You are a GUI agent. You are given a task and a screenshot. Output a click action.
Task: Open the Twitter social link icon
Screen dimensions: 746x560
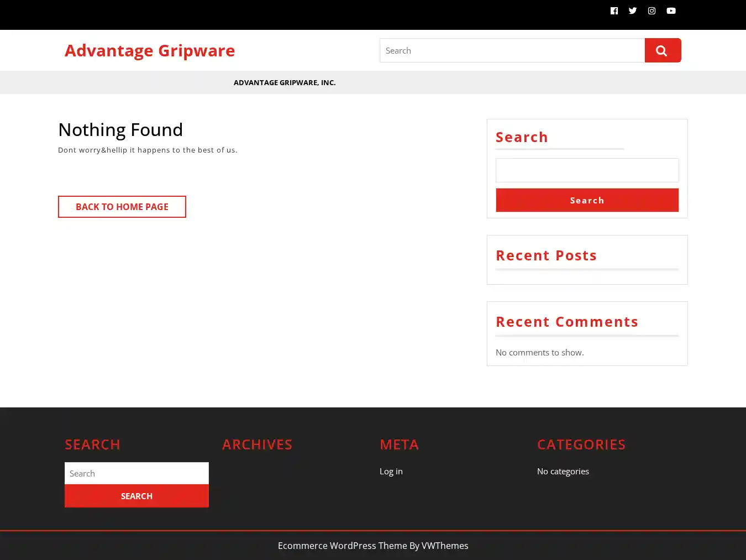(x=633, y=11)
